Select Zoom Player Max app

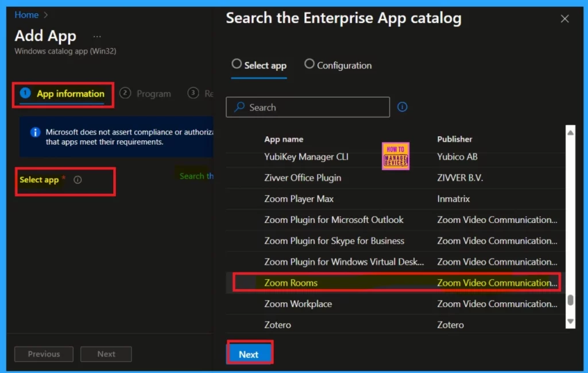395,199
